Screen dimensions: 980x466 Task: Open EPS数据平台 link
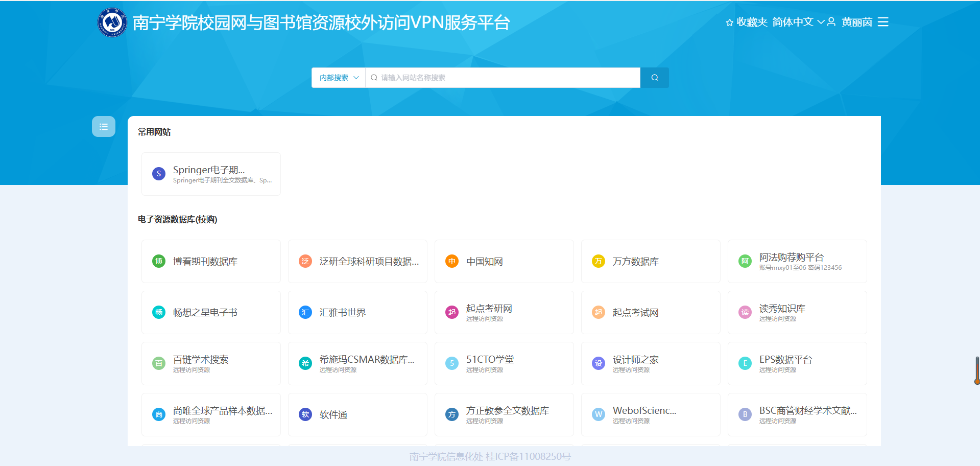click(786, 359)
